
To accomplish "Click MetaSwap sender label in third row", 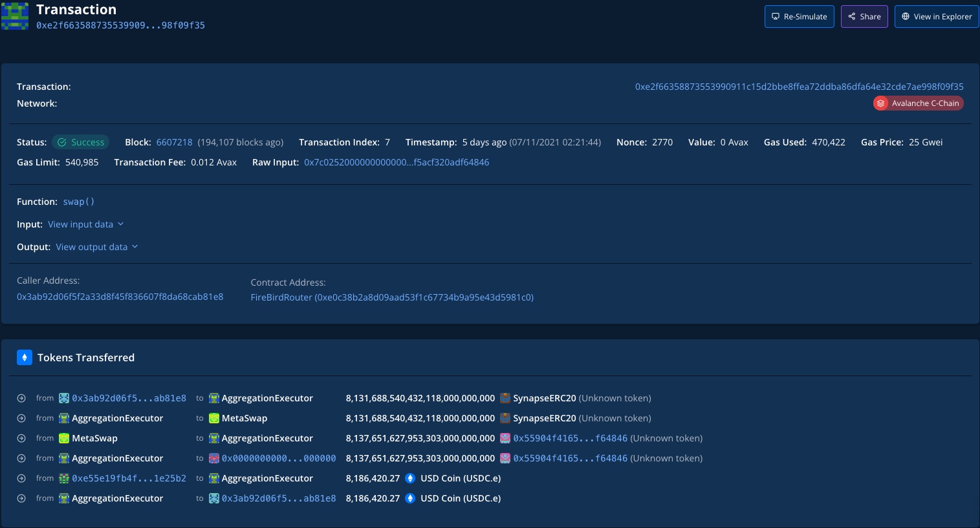I will [x=94, y=438].
